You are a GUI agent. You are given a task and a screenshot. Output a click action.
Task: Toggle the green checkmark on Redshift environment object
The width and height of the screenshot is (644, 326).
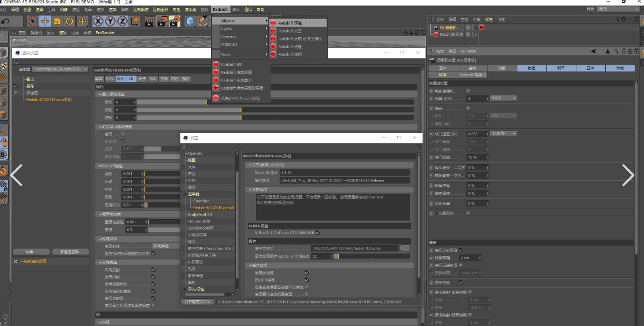click(x=475, y=35)
